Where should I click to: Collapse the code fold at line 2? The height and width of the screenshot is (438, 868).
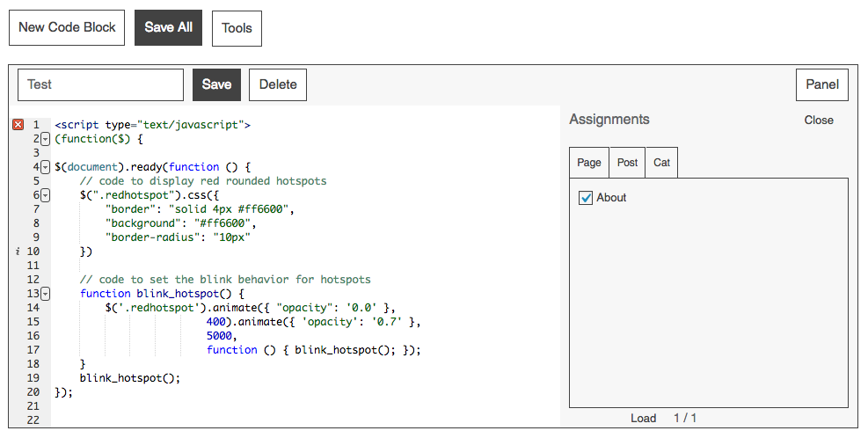tap(45, 139)
